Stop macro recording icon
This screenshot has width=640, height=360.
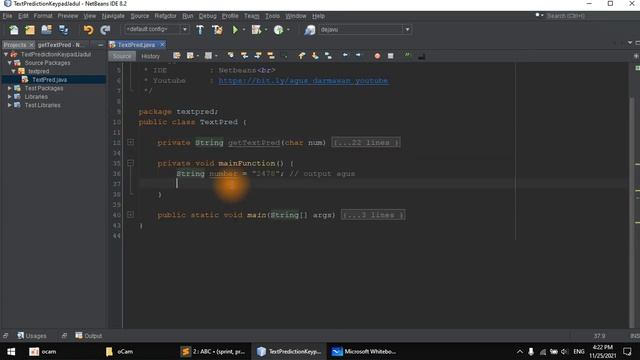391,56
